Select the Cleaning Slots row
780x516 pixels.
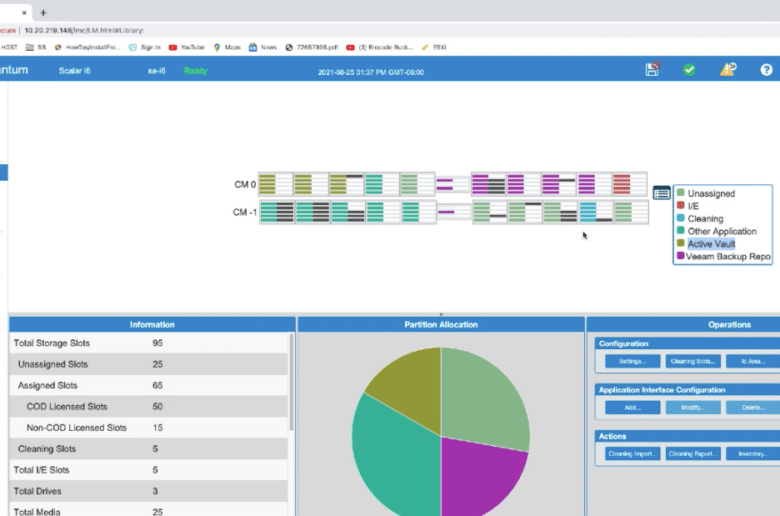tap(148, 449)
